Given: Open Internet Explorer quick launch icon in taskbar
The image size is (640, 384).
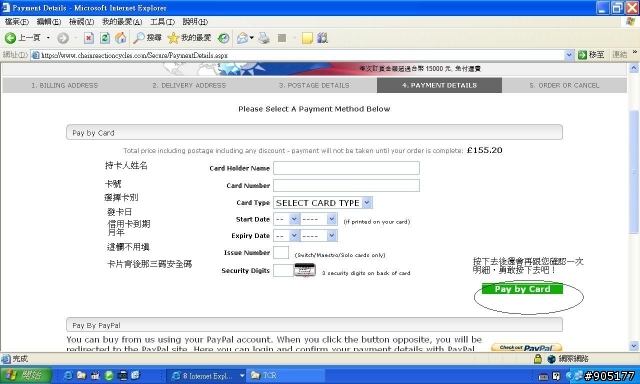Looking at the screenshot, I should click(x=68, y=375).
